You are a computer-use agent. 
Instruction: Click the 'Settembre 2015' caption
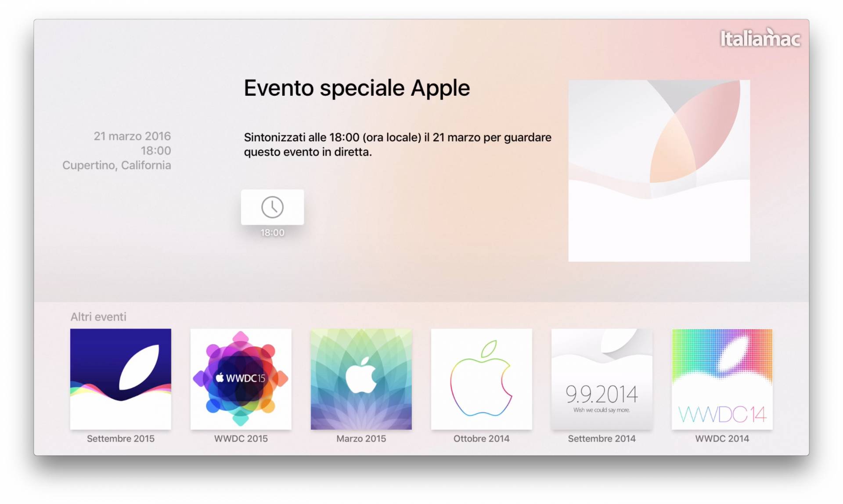tap(121, 439)
